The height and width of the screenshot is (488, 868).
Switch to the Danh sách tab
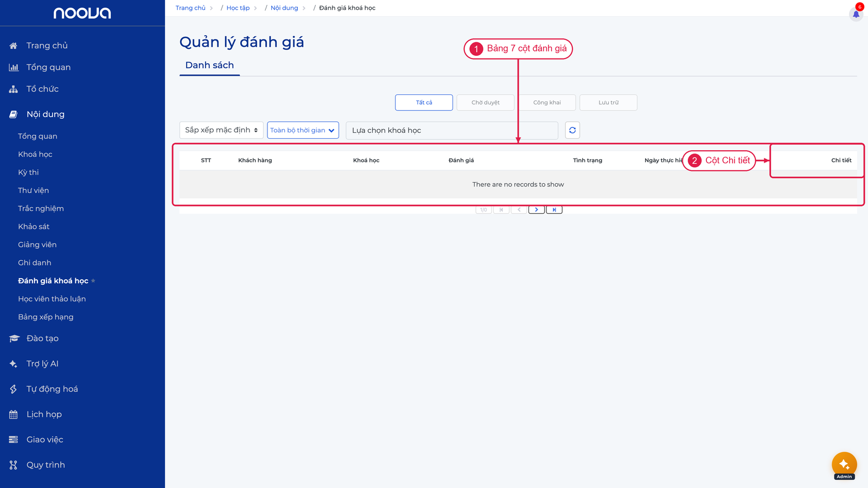pyautogui.click(x=209, y=65)
